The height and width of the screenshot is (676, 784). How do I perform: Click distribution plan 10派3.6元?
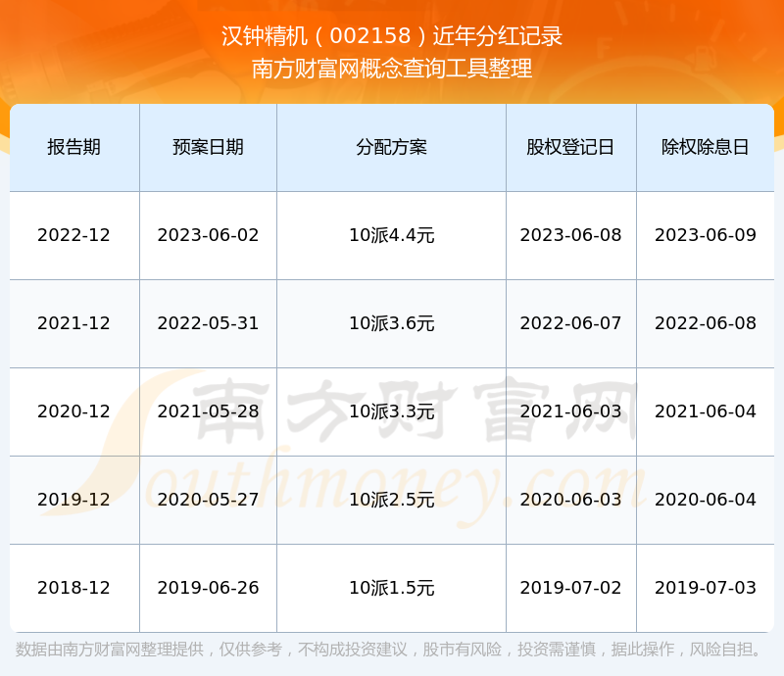coord(391,323)
